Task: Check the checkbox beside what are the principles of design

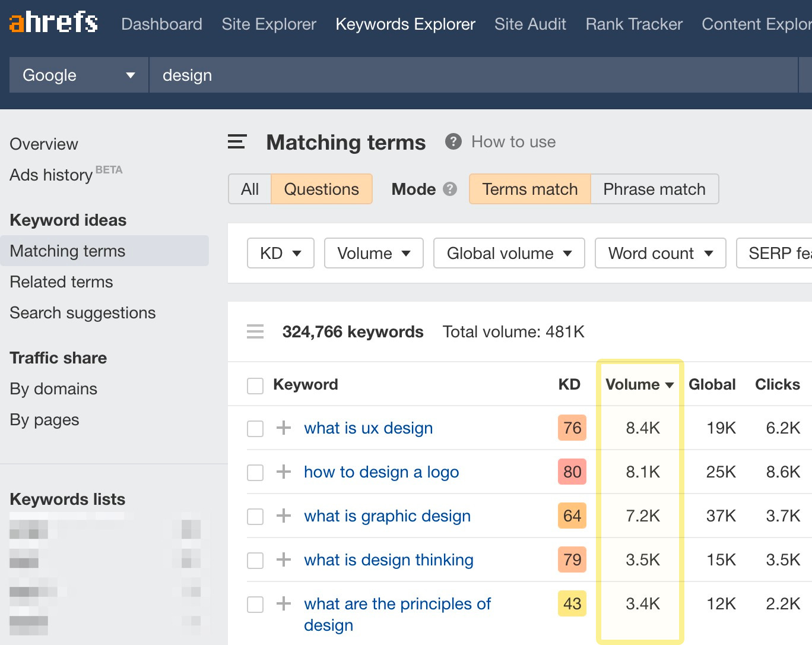Action: (255, 604)
